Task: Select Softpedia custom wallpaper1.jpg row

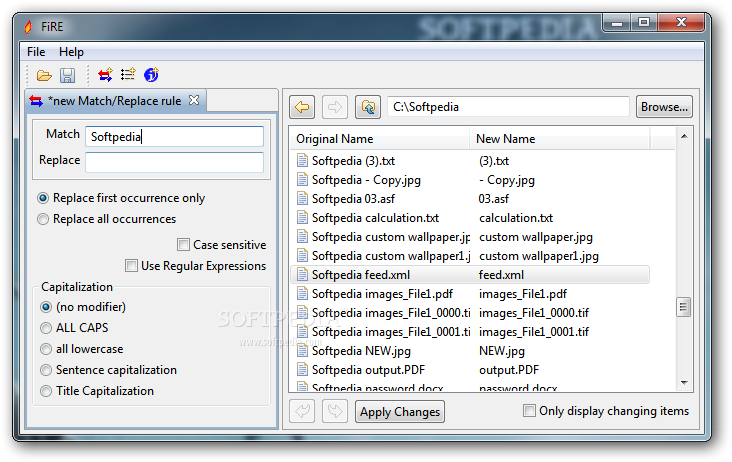Action: [x=470, y=256]
